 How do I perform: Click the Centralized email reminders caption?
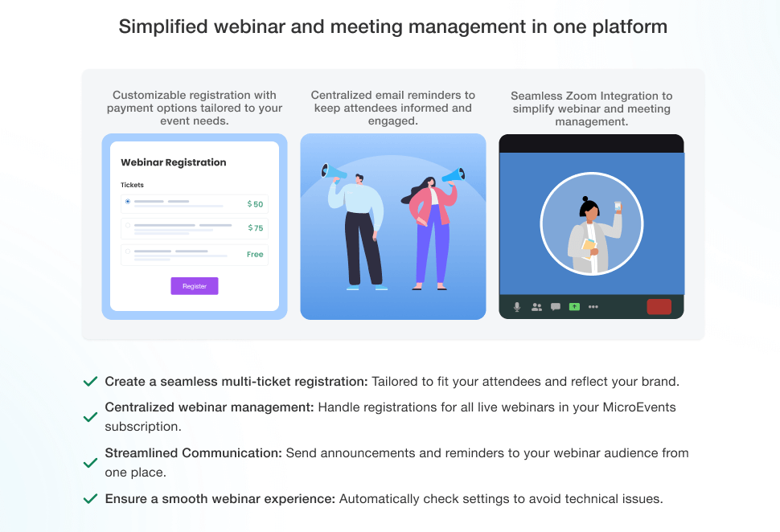click(x=393, y=108)
